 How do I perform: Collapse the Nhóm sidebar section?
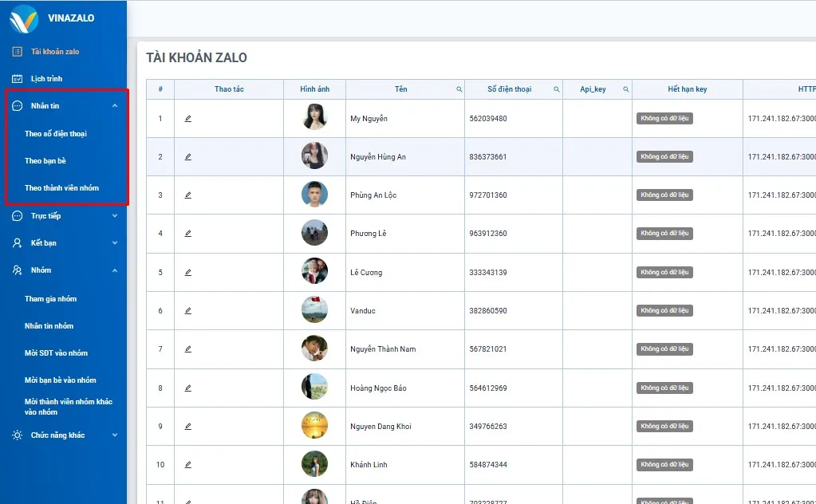click(x=115, y=270)
